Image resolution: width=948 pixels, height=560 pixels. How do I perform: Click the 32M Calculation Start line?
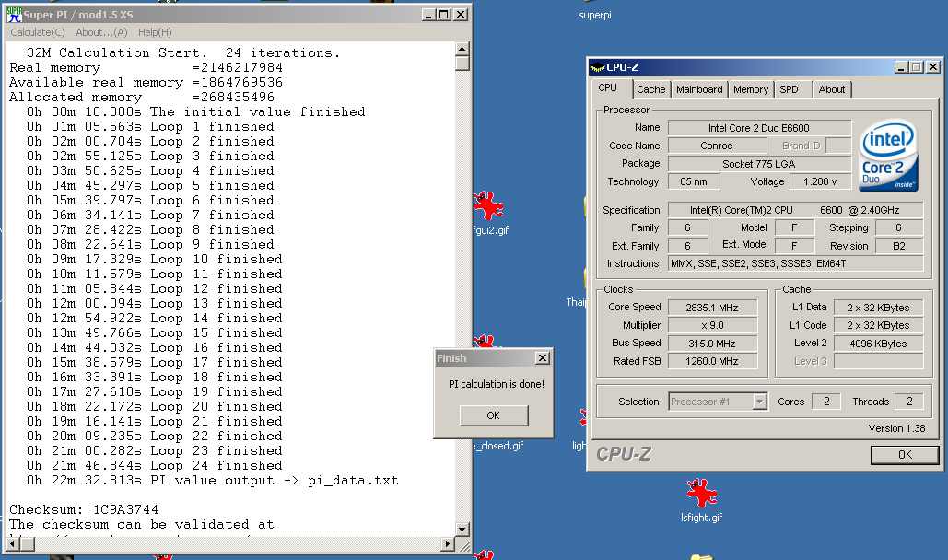(183, 53)
